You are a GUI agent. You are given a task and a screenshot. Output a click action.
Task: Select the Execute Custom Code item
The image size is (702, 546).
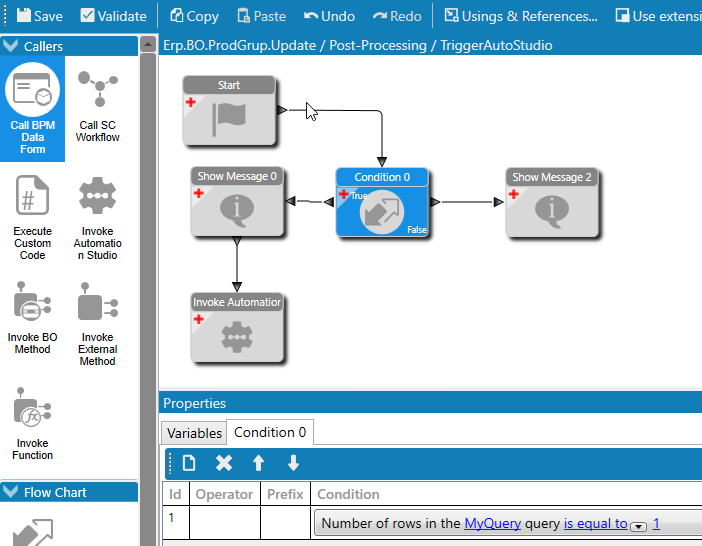click(x=32, y=218)
